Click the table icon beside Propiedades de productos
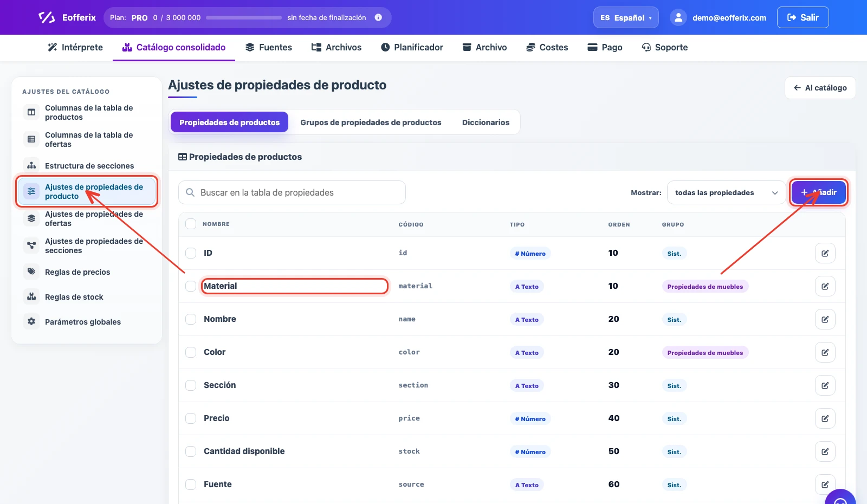This screenshot has width=867, height=504. tap(183, 157)
